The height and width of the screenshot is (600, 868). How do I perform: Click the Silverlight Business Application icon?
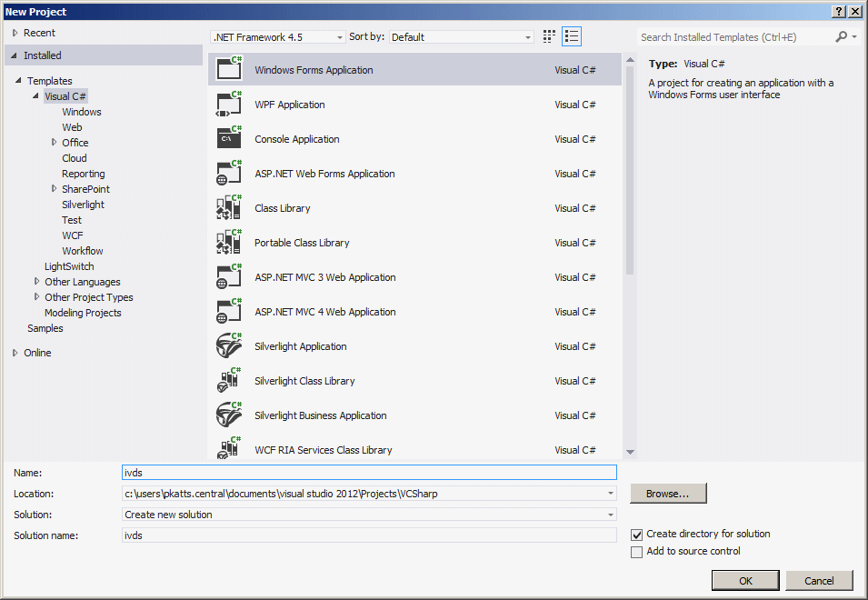pos(229,415)
